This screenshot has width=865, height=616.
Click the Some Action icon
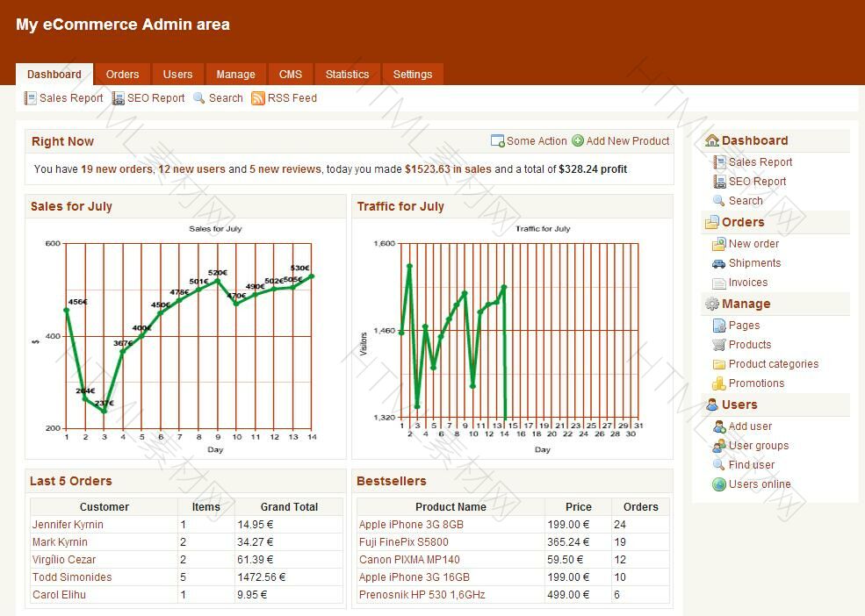pos(497,140)
